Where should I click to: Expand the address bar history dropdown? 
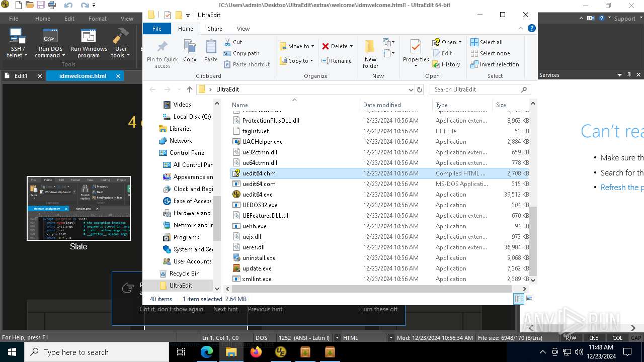point(411,89)
